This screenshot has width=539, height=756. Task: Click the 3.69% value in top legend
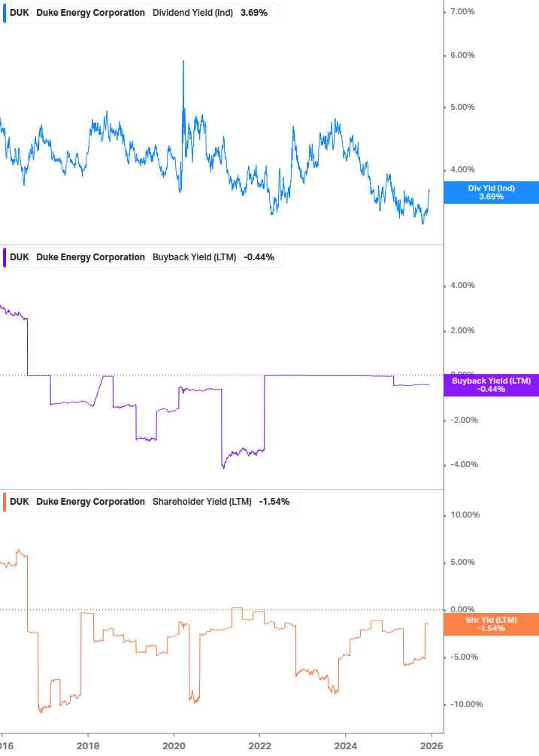pyautogui.click(x=254, y=13)
